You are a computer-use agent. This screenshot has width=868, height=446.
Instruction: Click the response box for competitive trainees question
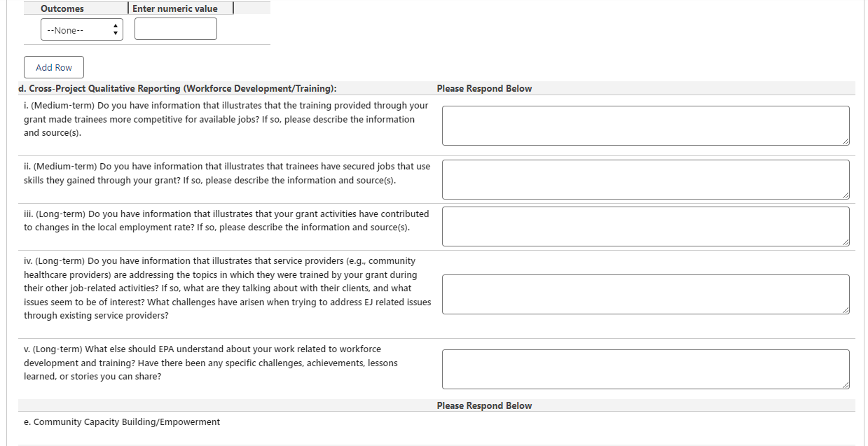(645, 126)
